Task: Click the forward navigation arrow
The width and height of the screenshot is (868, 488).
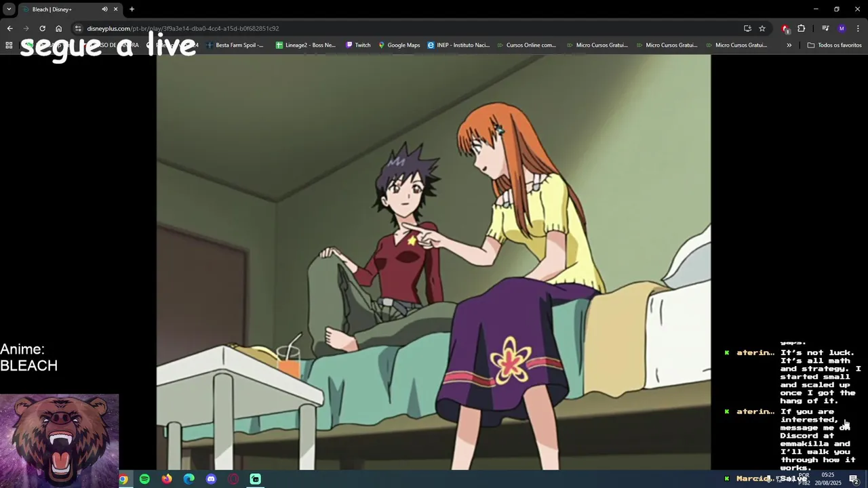Action: tap(26, 28)
